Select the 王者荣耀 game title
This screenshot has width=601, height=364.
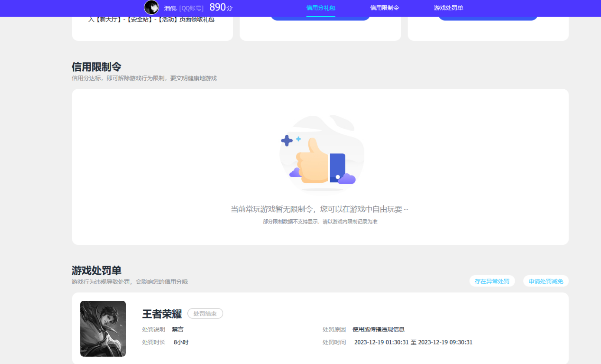click(162, 314)
